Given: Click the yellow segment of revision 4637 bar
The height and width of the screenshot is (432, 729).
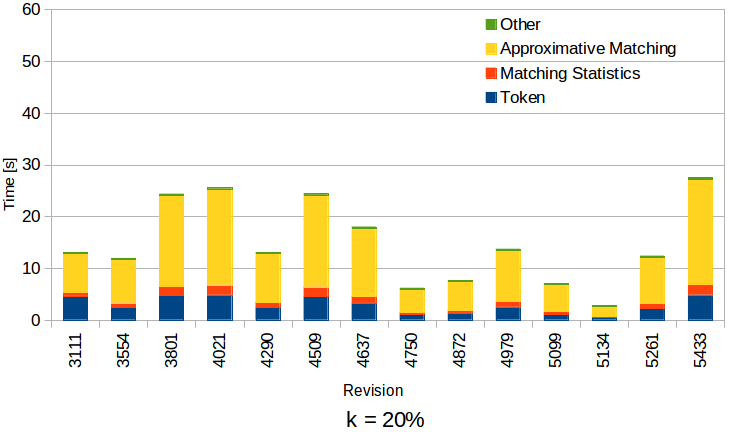Looking at the screenshot, I should 364,262.
